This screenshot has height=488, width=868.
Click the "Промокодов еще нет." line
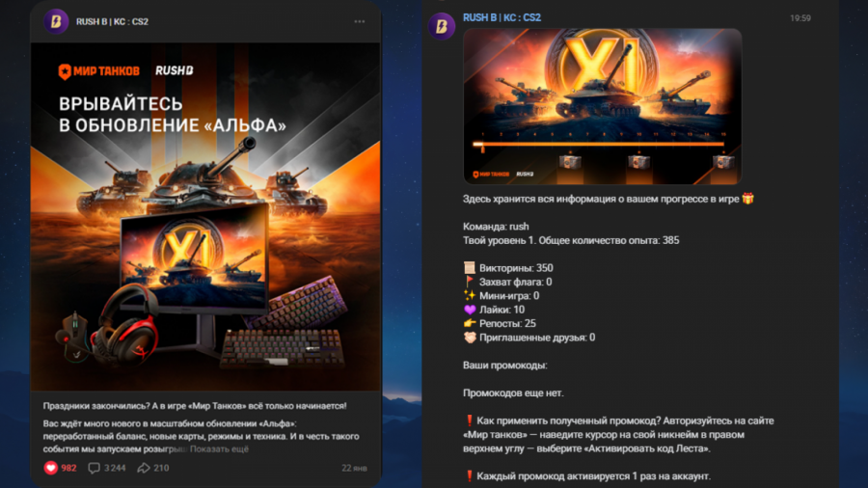(x=513, y=393)
